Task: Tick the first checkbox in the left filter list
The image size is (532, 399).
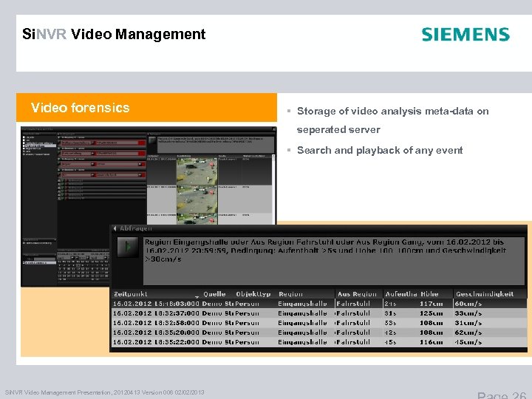Action: 24,137
